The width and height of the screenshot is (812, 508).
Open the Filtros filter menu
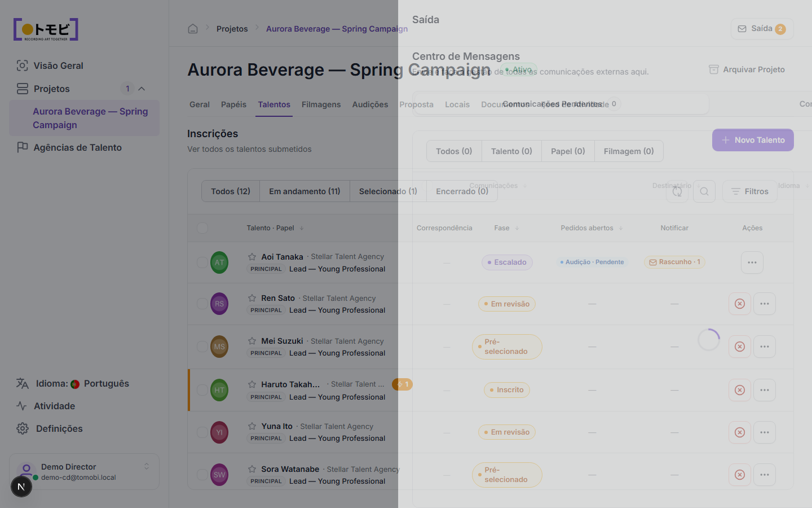[750, 191]
